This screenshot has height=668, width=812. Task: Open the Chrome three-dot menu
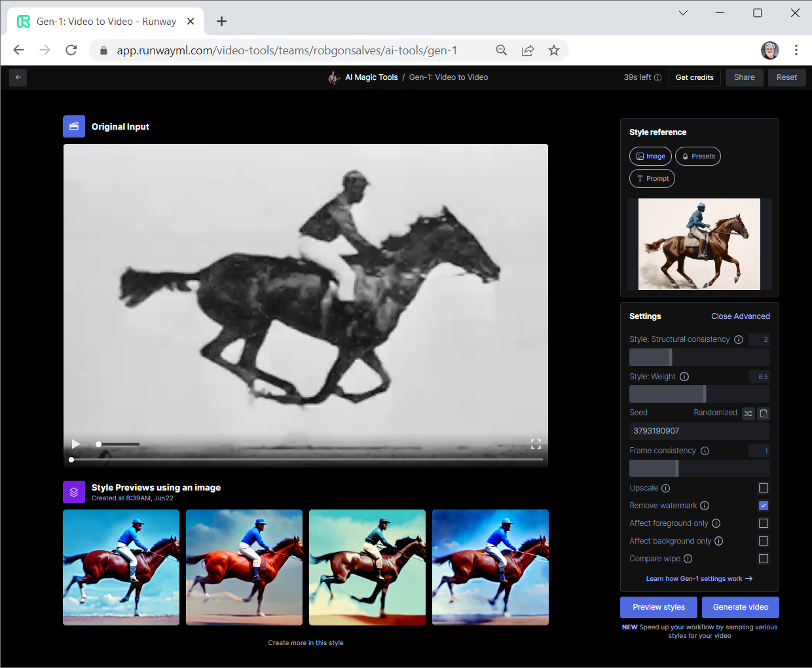click(796, 50)
